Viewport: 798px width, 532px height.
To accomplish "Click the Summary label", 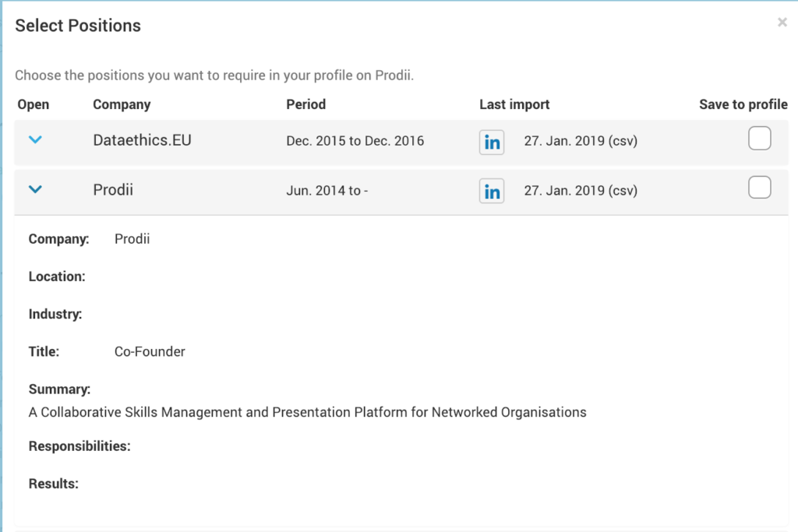I will click(59, 389).
